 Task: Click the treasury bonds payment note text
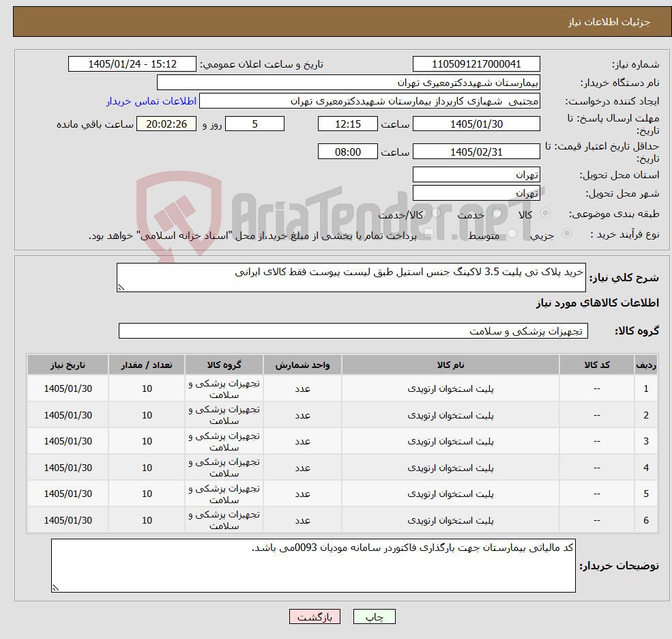[x=252, y=236]
